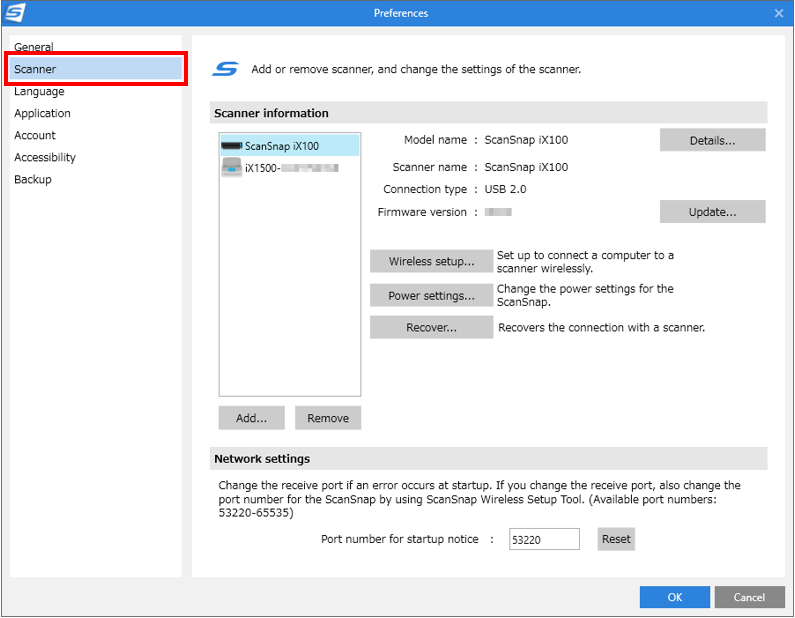Remove the selected scanner
795x618 pixels.
328,418
